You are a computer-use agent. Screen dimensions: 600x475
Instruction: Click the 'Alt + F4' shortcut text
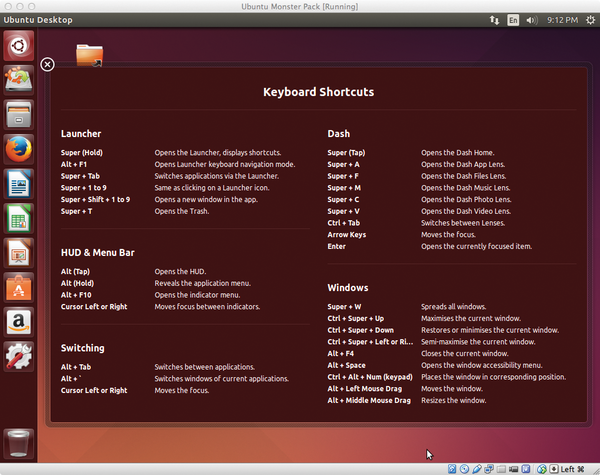click(x=341, y=354)
